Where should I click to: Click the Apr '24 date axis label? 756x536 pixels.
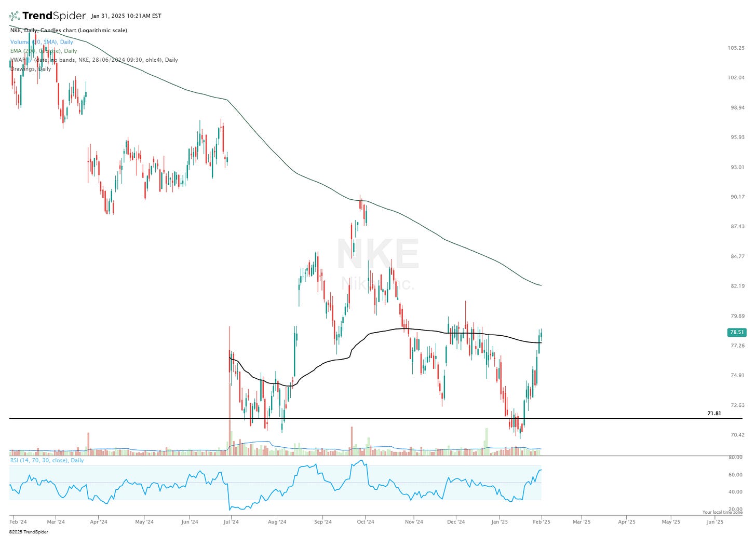coord(99,522)
